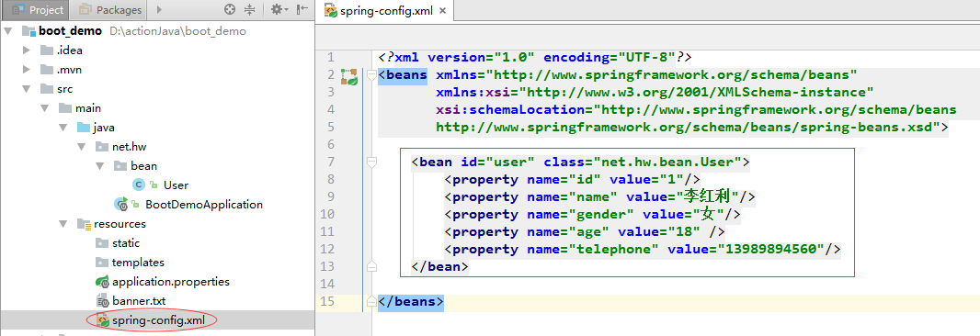The width and height of the screenshot is (980, 336).
Task: Click the opening beans tag on line 2
Action: coord(403,75)
